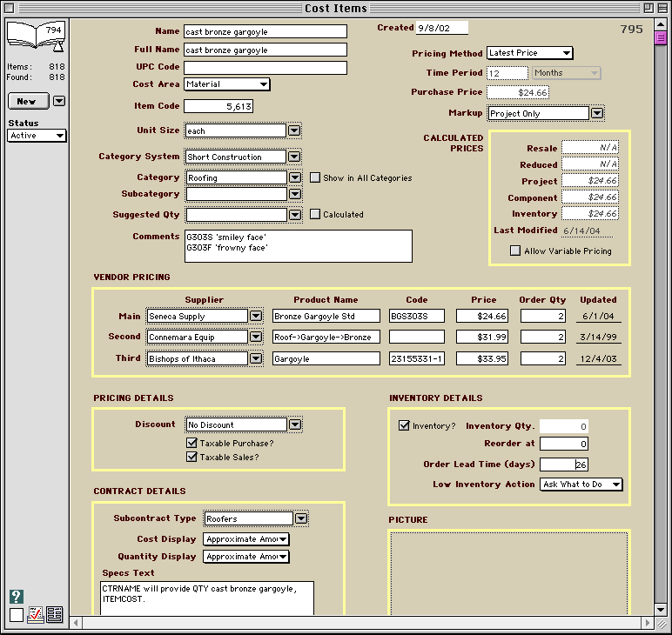Viewport: 672px width, 635px height.
Task: Open the Status dropdown showing Active
Action: click(x=37, y=136)
